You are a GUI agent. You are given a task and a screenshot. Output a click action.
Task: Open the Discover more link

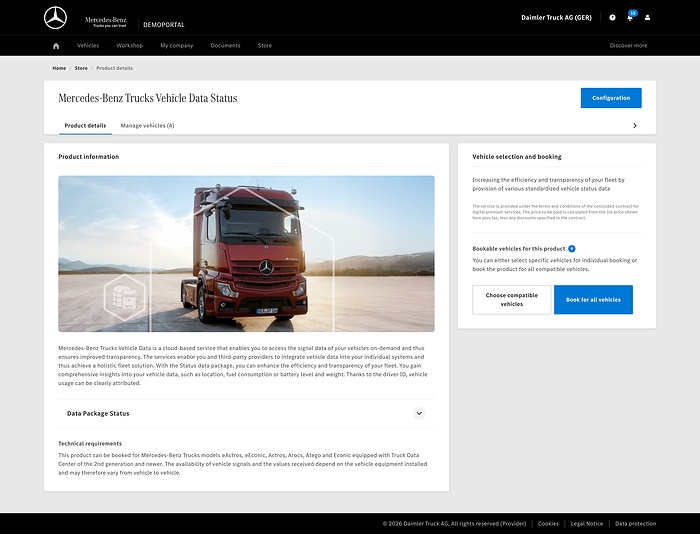(628, 46)
